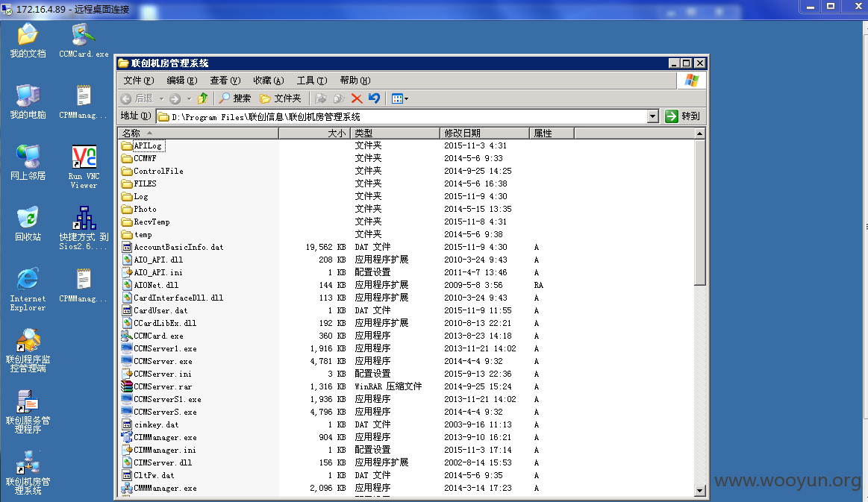Select the RecvTemp folder

pos(146,222)
